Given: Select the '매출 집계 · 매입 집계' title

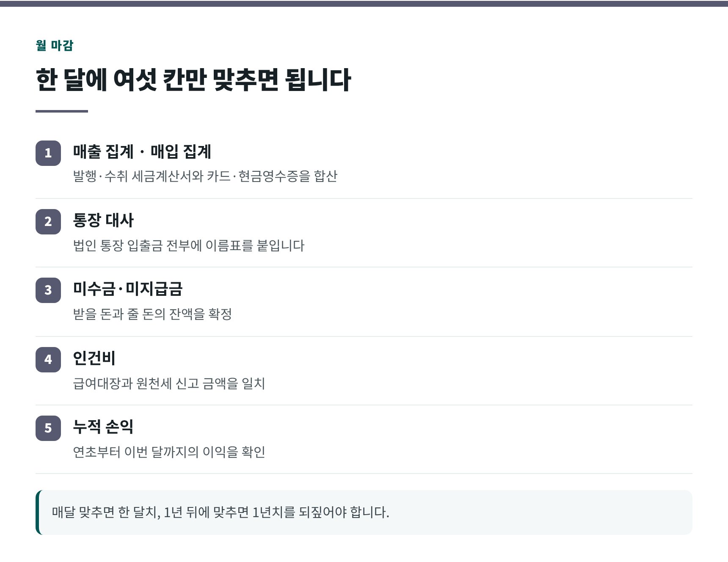Looking at the screenshot, I should [x=142, y=152].
